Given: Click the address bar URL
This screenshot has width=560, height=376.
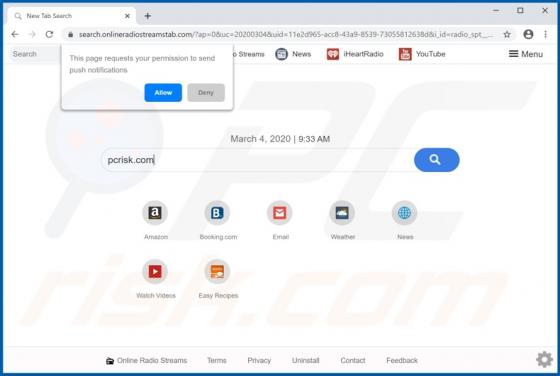Looking at the screenshot, I should pyautogui.click(x=285, y=35).
